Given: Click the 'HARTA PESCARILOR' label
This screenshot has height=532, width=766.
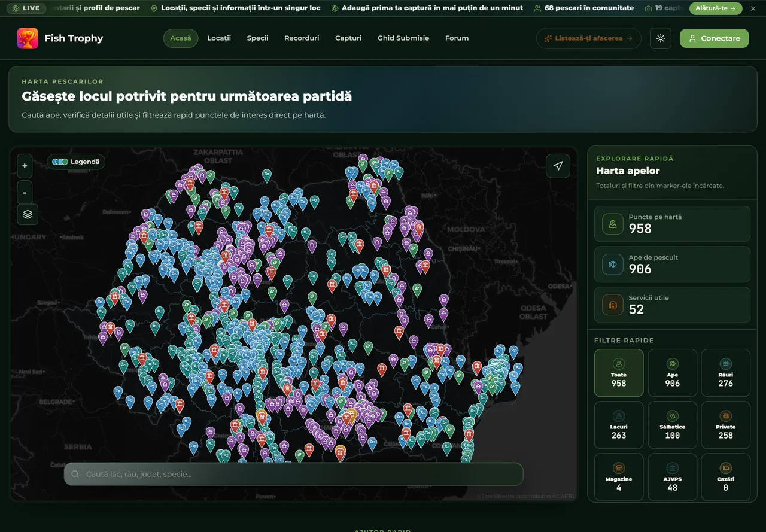Looking at the screenshot, I should pyautogui.click(x=62, y=81).
